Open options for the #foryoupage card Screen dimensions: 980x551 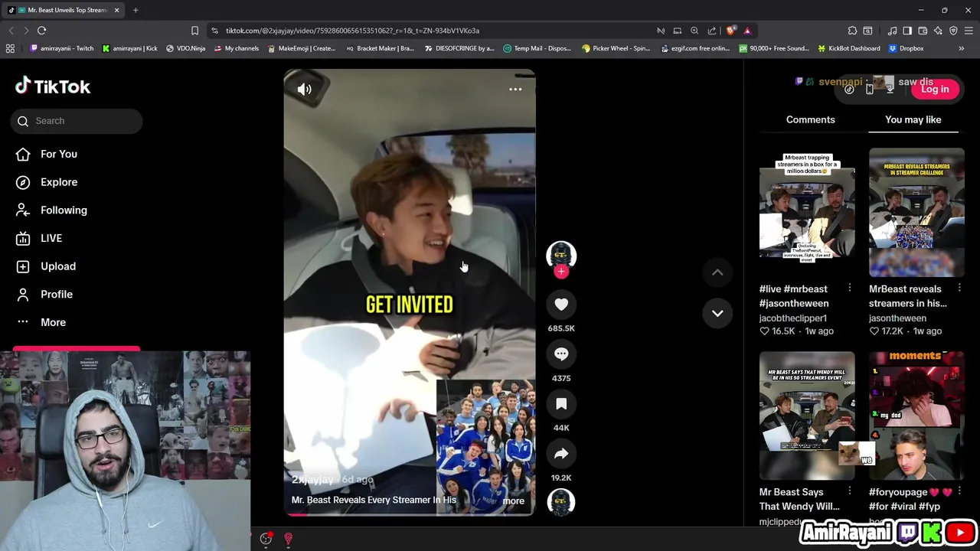[959, 491]
